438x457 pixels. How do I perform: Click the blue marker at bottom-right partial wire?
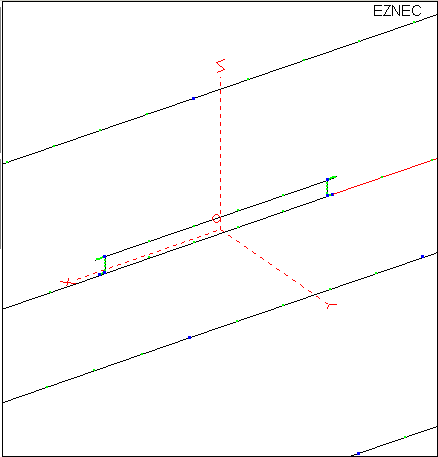click(358, 453)
